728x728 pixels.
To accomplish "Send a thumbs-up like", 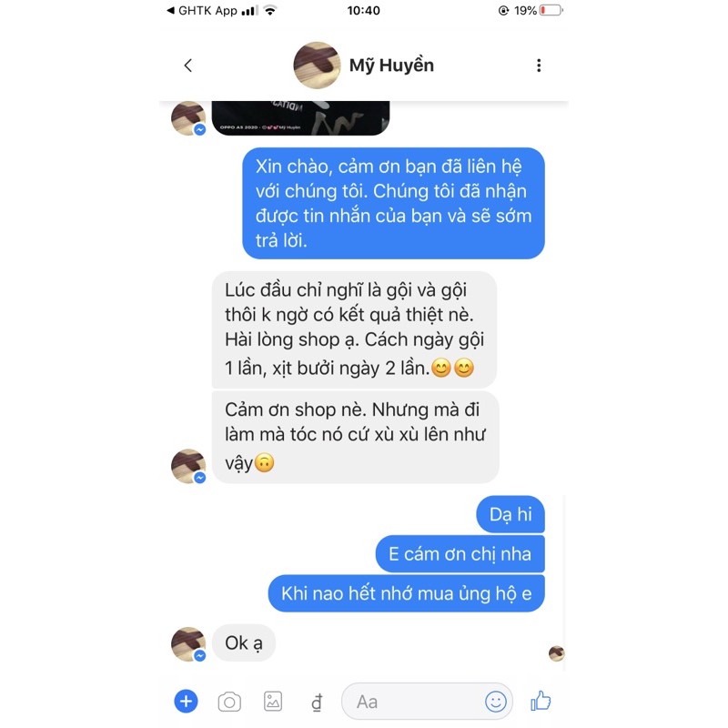I will pyautogui.click(x=541, y=701).
